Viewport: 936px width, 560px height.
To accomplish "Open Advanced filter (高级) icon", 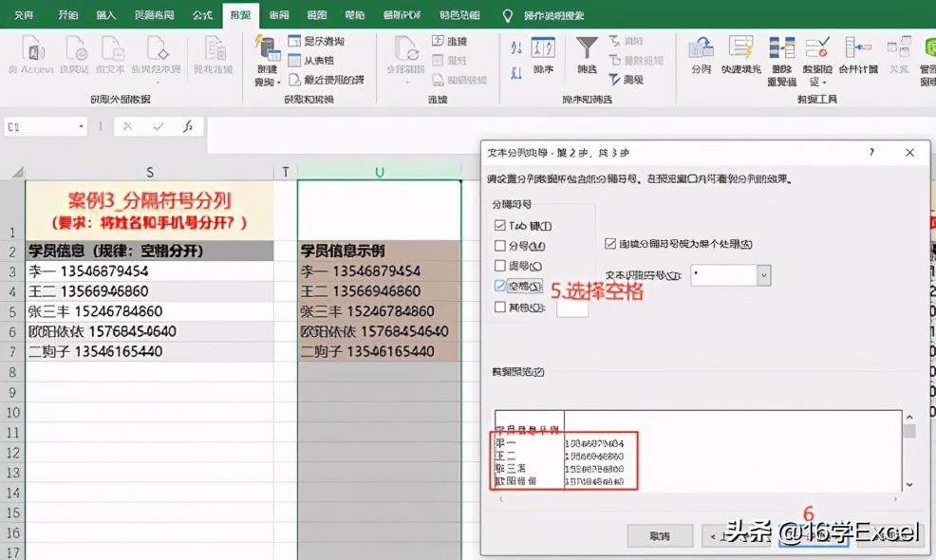I will click(x=615, y=80).
